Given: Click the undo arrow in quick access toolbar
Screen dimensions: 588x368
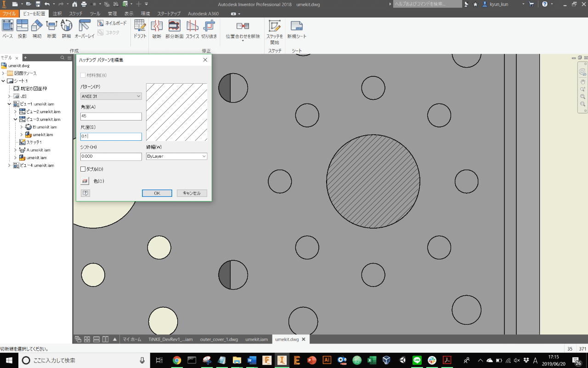Looking at the screenshot, I should point(47,4).
